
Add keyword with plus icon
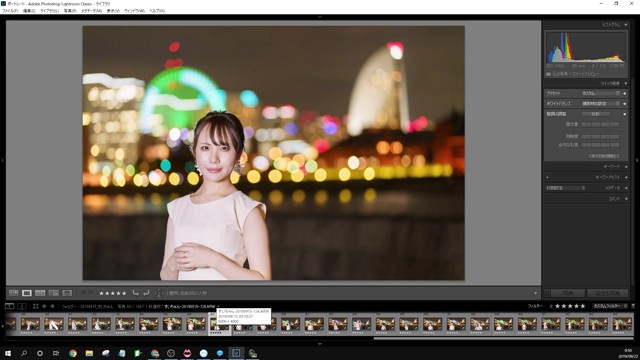(547, 177)
